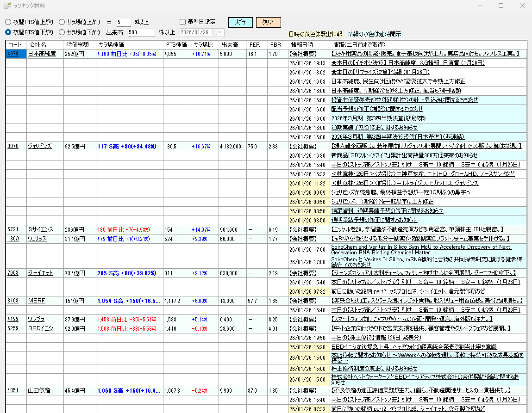
Task: Open the 配当予想の修正(増配)に関するお知らせ link
Action: [x=376, y=109]
